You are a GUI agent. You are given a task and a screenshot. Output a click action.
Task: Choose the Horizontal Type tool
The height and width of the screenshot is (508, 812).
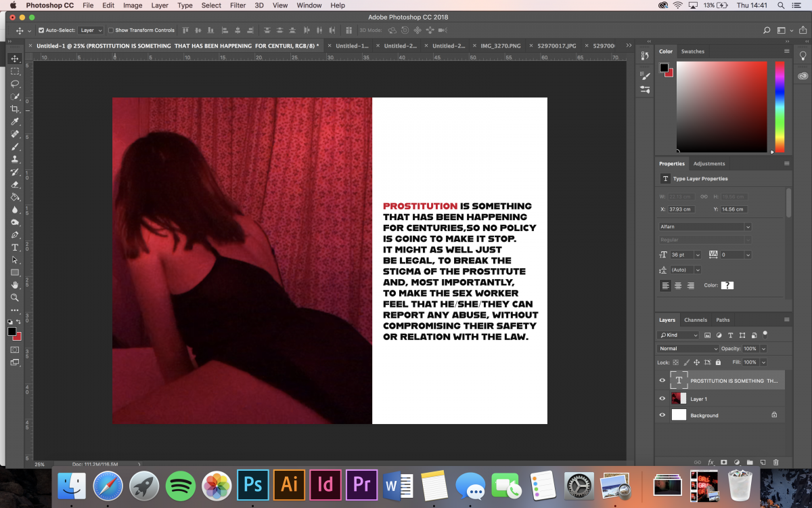(x=15, y=247)
